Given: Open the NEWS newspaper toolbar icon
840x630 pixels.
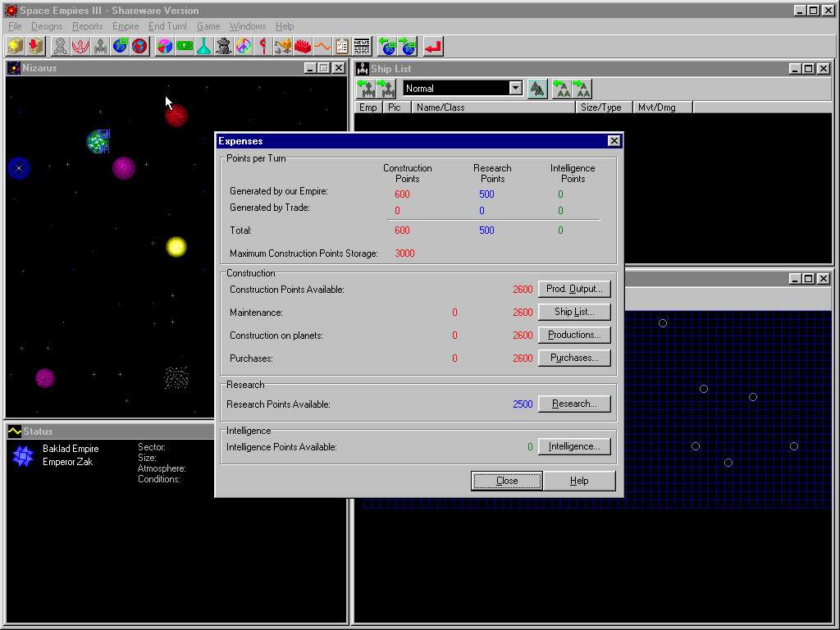Looking at the screenshot, I should [362, 46].
